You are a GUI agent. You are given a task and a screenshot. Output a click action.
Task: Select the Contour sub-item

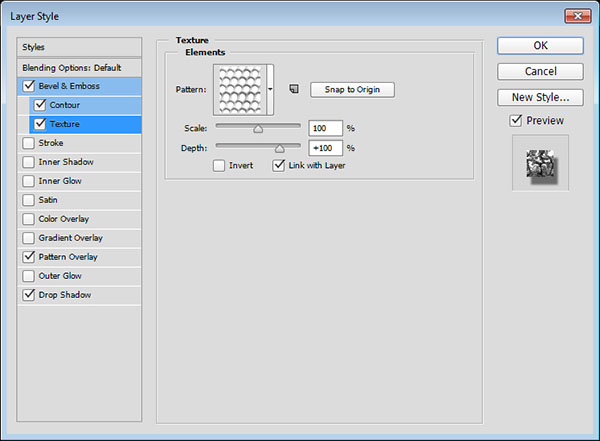coord(85,105)
